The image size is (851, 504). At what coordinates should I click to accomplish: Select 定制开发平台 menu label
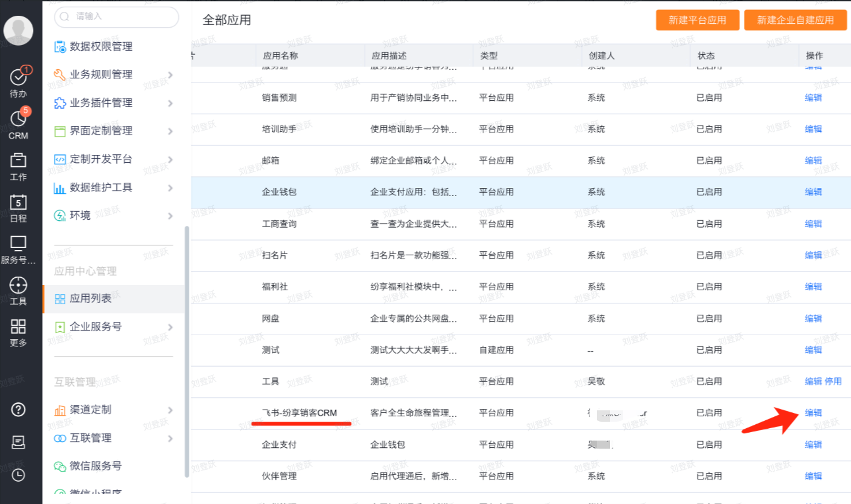(101, 159)
